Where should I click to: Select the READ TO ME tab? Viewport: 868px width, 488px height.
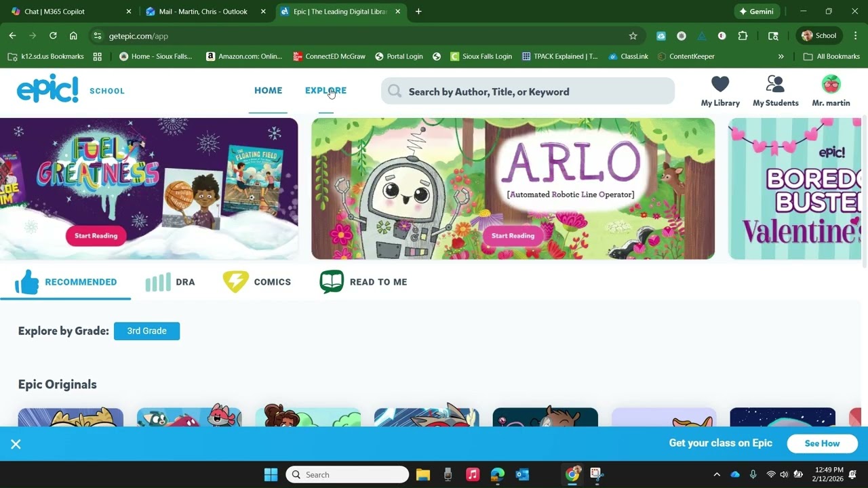(363, 282)
